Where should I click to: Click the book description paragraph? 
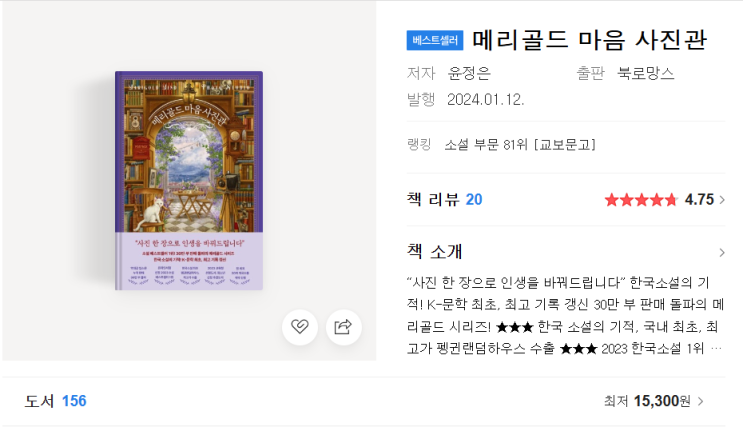click(x=566, y=316)
